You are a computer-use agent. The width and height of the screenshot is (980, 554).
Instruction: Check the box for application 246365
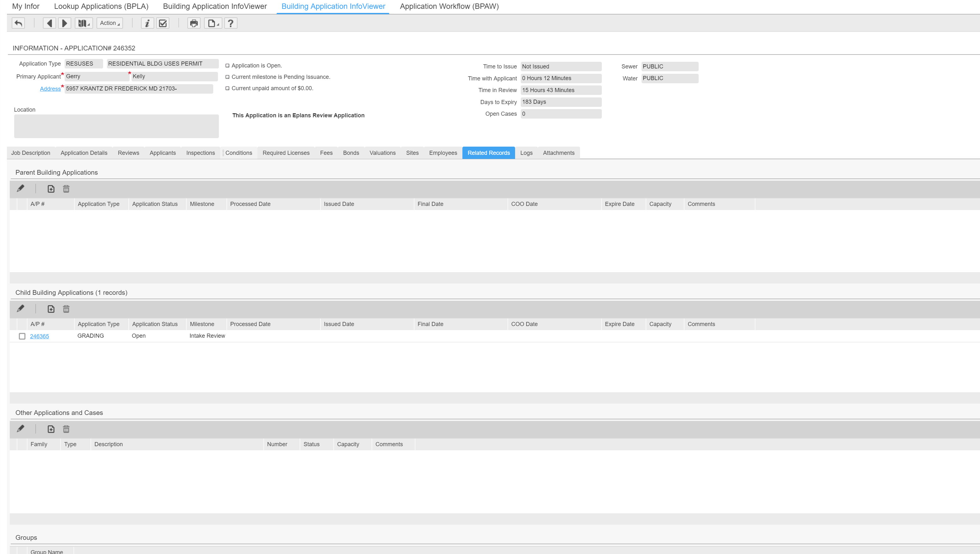point(22,336)
